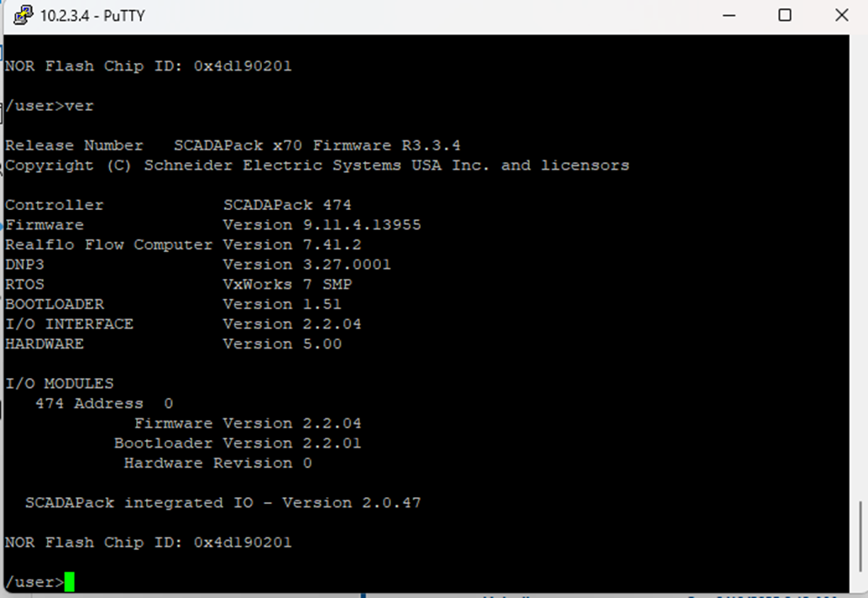Click the 'Release Number' label

point(74,145)
